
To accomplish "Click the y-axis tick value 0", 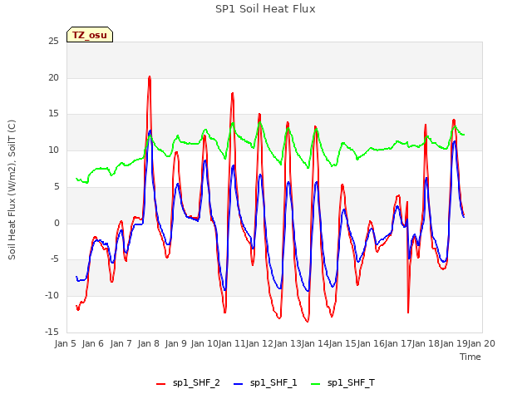I will [57, 223].
